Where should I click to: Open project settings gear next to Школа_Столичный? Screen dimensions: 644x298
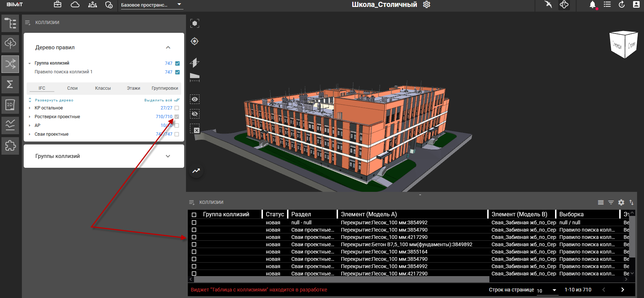[427, 4]
